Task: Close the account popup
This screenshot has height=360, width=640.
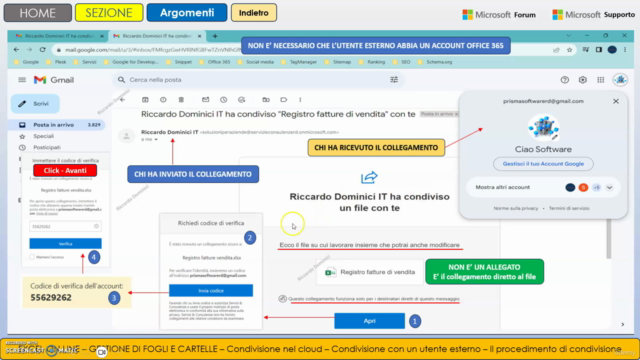Action: [x=616, y=101]
